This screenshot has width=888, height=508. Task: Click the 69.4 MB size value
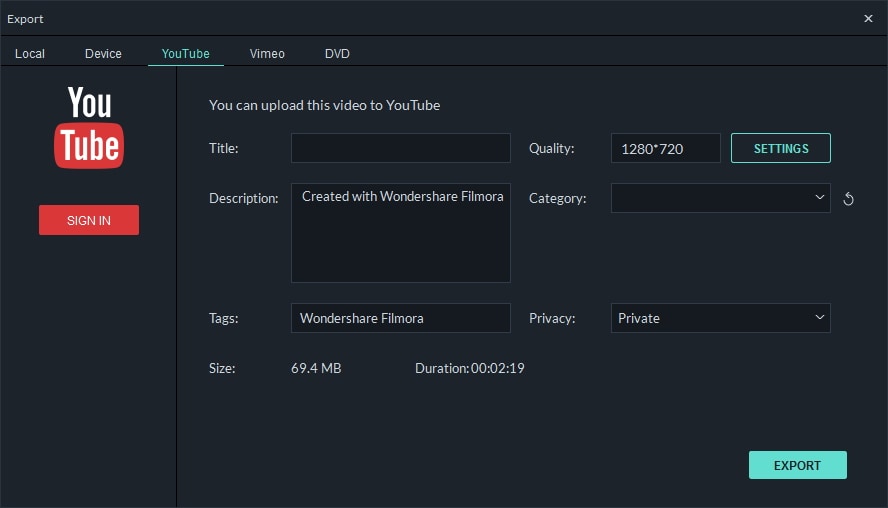click(316, 368)
